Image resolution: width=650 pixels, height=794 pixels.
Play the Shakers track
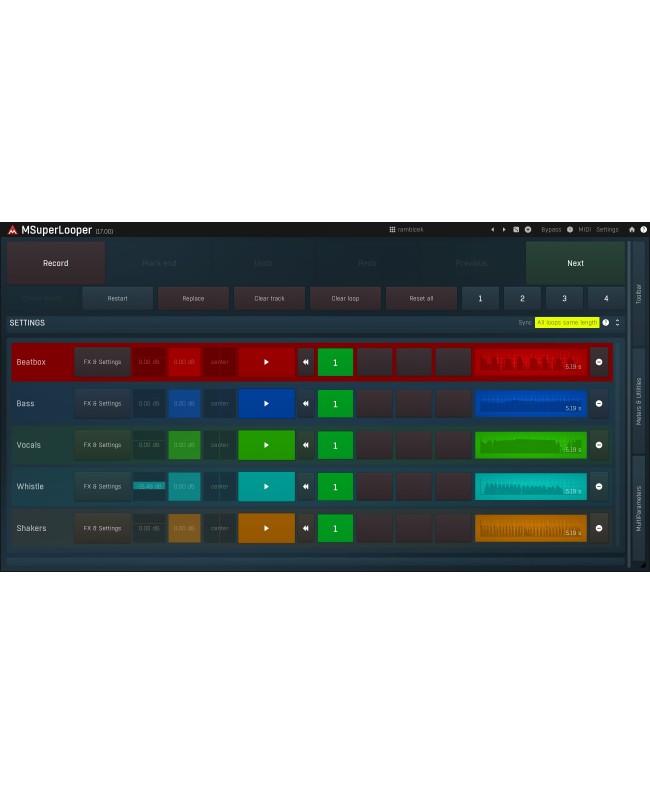point(266,528)
